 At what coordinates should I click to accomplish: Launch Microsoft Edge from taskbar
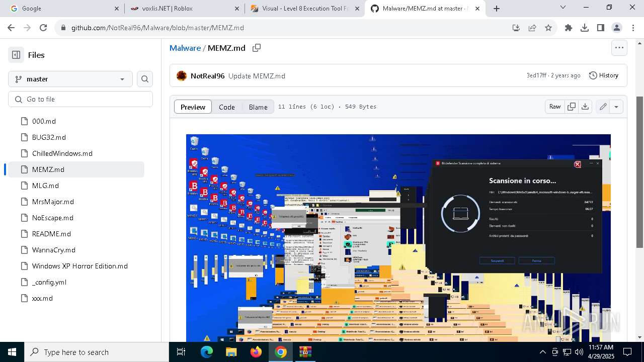click(x=207, y=352)
